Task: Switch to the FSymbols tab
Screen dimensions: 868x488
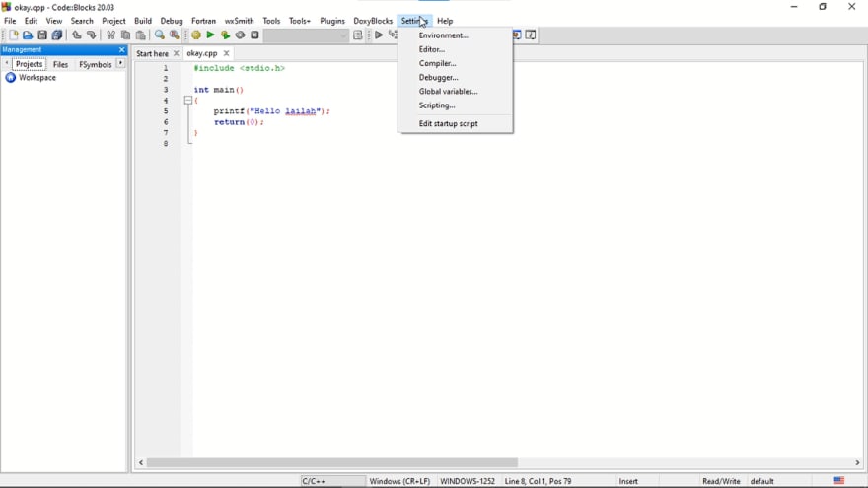Action: (96, 65)
